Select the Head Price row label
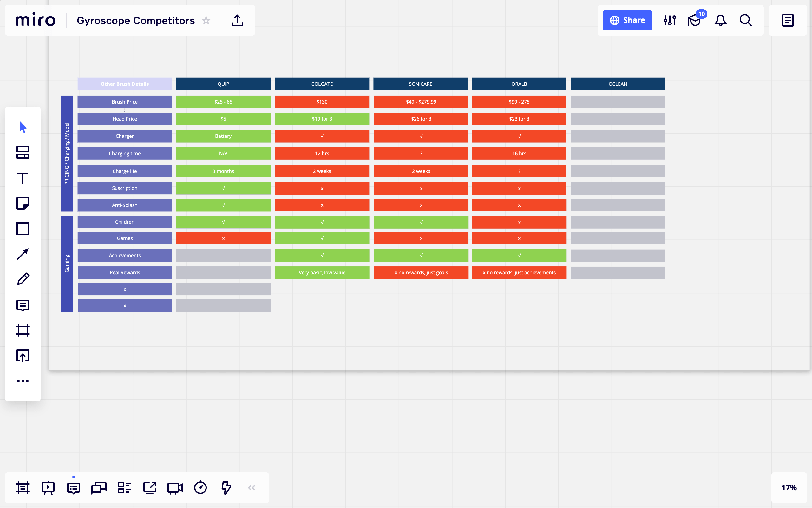The height and width of the screenshot is (508, 812). point(124,119)
